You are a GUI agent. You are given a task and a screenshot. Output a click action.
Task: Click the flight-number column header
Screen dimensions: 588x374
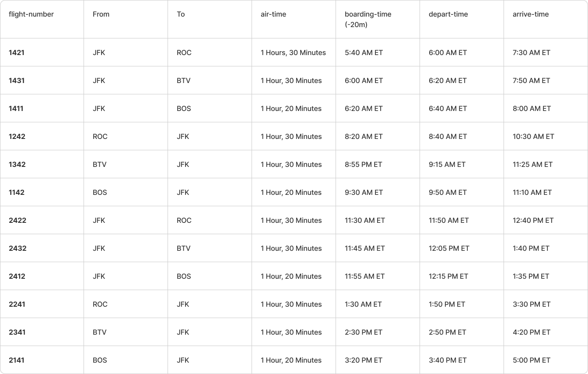pos(31,14)
